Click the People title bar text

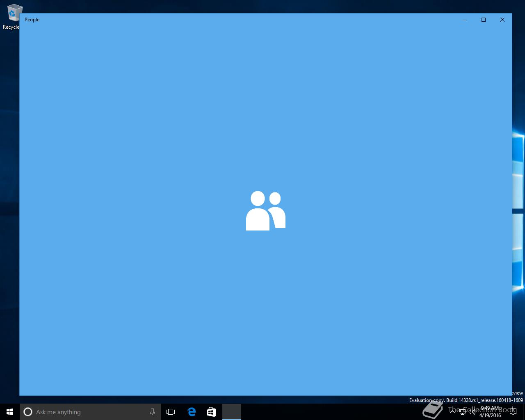pos(32,20)
